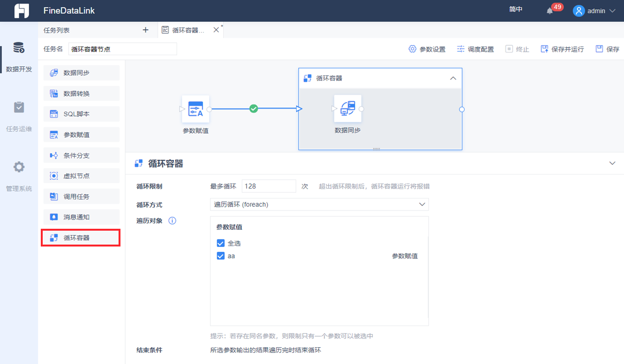Click the 任务名 input field

coord(123,49)
